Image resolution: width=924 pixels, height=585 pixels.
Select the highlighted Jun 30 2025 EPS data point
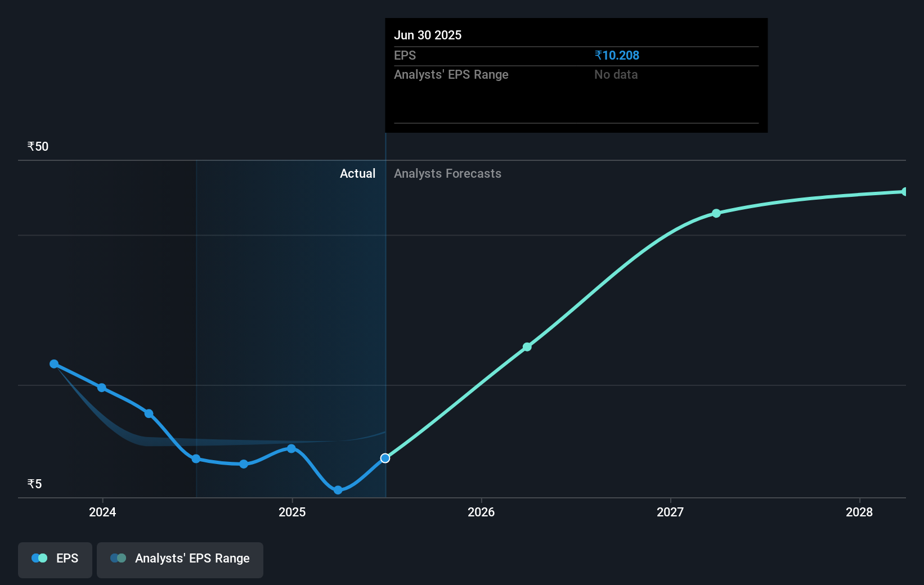385,458
